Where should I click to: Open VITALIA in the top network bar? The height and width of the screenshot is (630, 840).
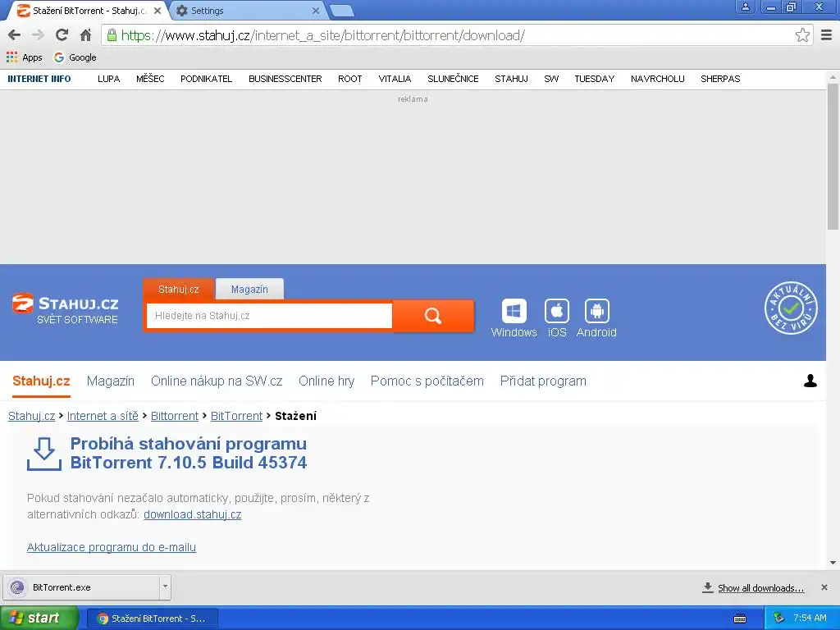pos(395,79)
